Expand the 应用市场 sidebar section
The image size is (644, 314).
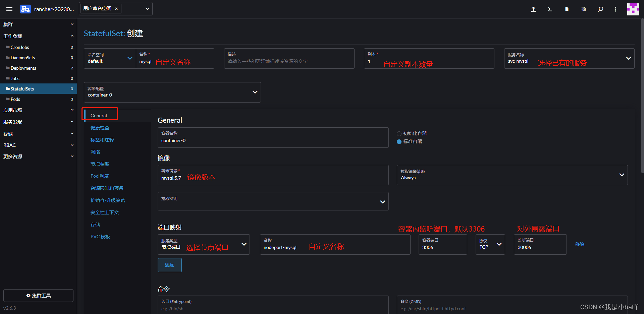tap(38, 110)
